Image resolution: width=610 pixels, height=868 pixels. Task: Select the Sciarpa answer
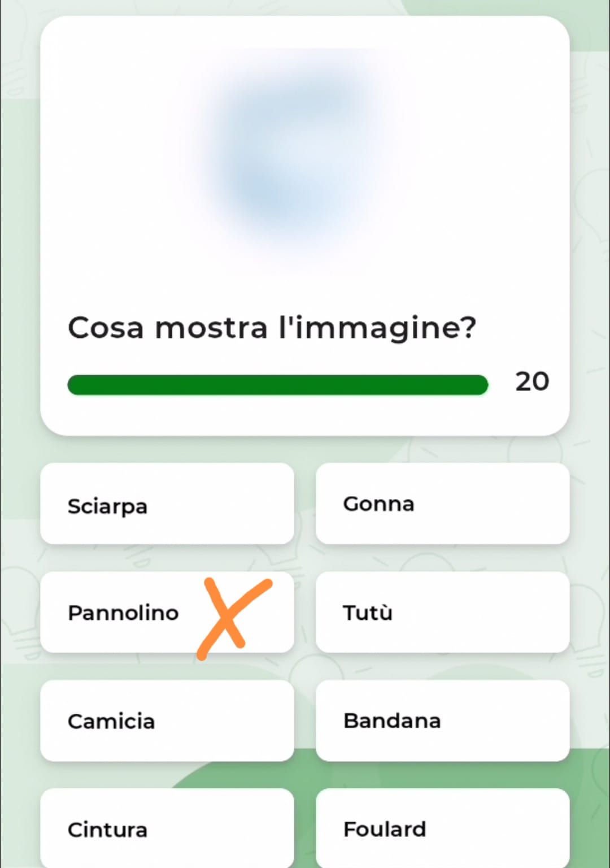click(x=167, y=504)
